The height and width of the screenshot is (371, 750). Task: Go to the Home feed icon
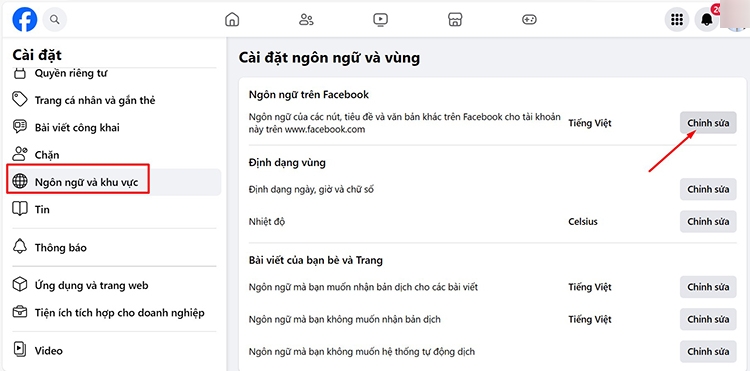coord(232,20)
